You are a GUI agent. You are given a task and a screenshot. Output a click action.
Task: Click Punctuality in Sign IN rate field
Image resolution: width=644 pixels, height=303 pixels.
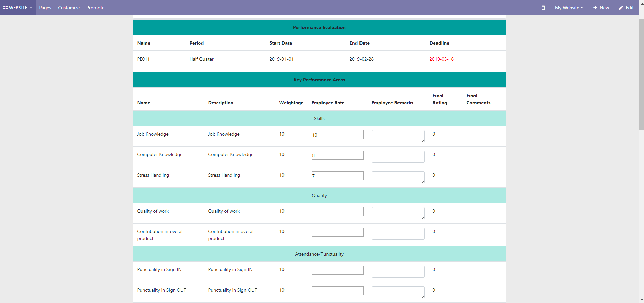pyautogui.click(x=337, y=270)
